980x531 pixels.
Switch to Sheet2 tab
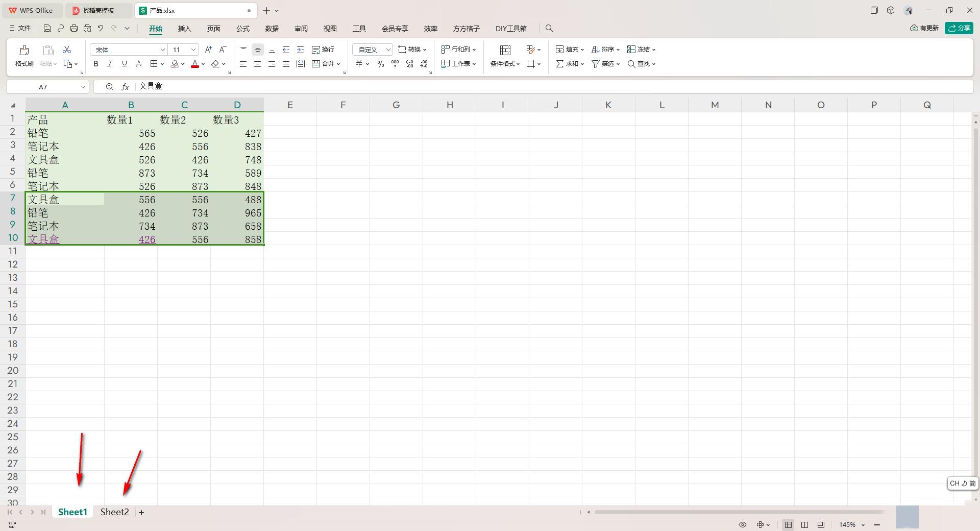(114, 512)
